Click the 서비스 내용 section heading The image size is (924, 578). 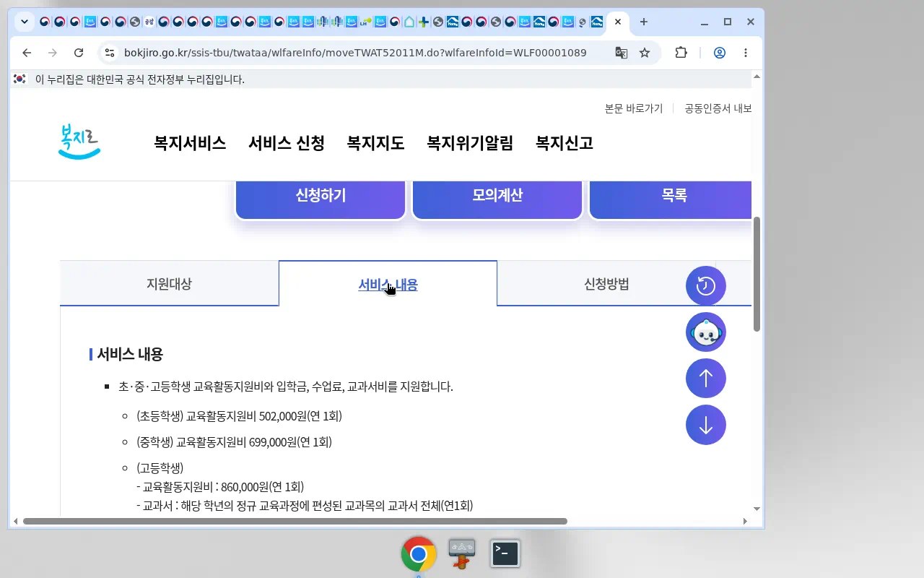(x=130, y=354)
